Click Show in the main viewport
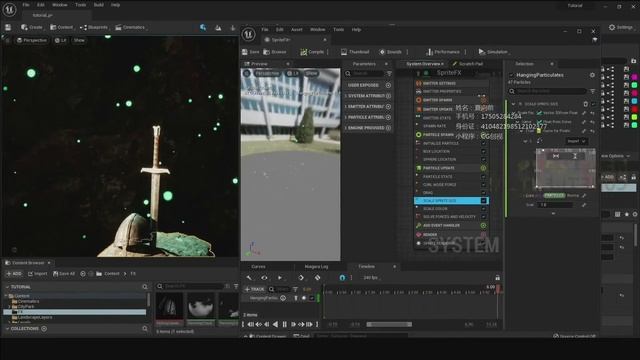This screenshot has width=640, height=360. click(x=79, y=40)
